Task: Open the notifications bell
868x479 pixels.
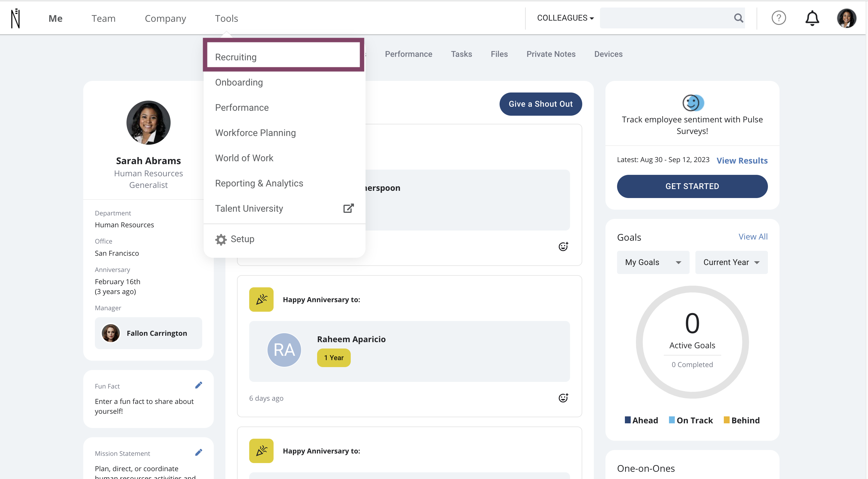Action: (812, 18)
